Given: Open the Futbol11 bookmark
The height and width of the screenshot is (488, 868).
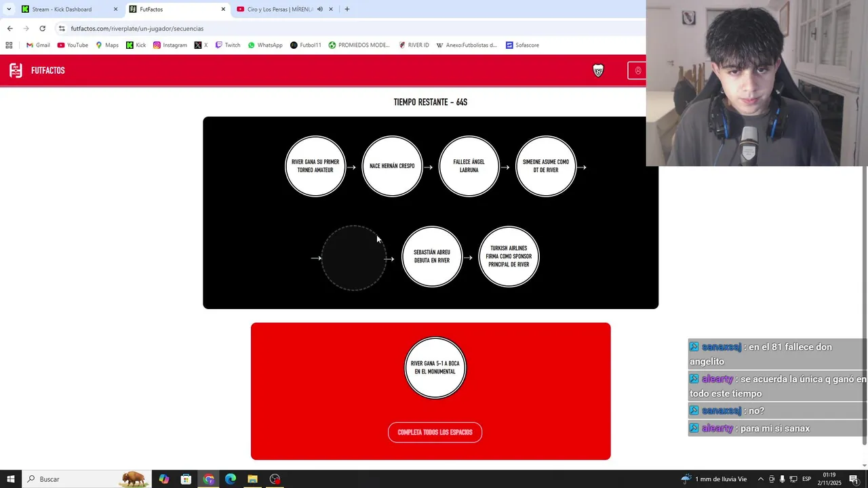Looking at the screenshot, I should 305,45.
